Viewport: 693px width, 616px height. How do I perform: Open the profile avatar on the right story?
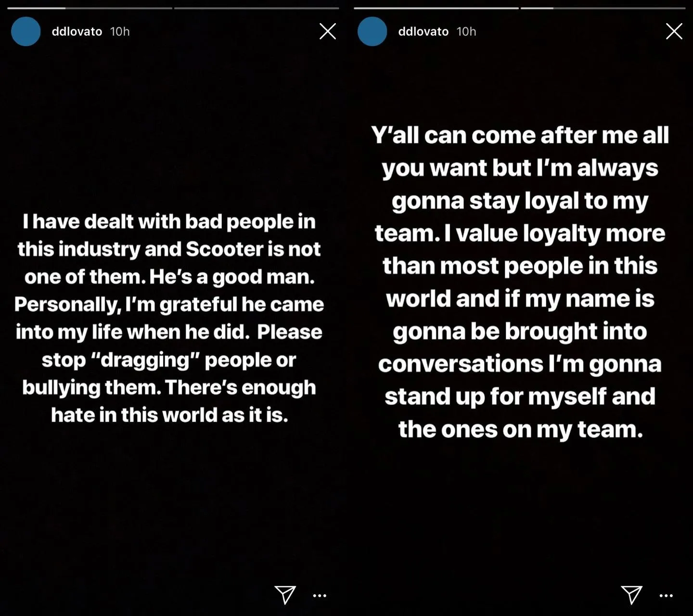tap(372, 31)
